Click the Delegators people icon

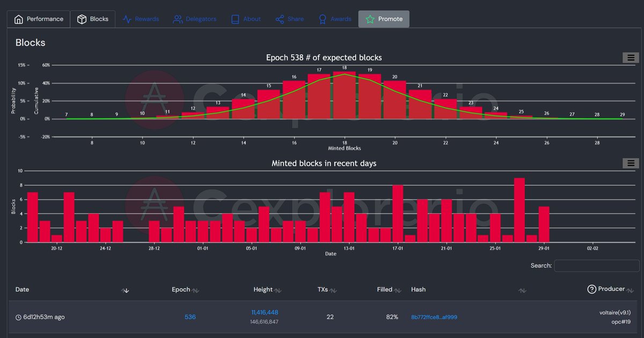click(177, 19)
